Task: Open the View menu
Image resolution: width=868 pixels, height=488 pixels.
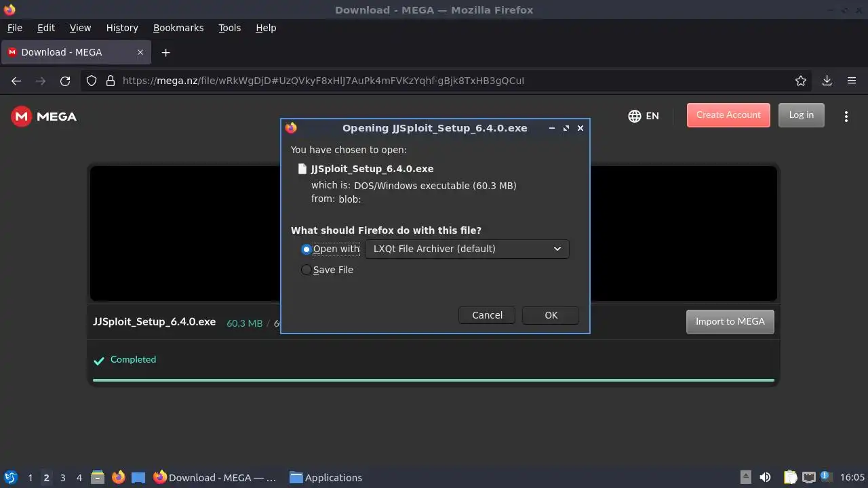Action: 80,28
